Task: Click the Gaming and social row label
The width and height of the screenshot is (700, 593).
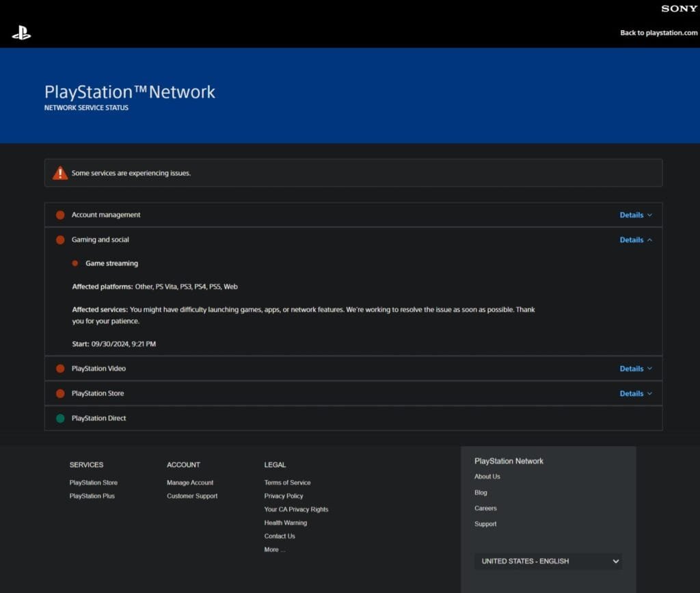Action: click(x=100, y=240)
